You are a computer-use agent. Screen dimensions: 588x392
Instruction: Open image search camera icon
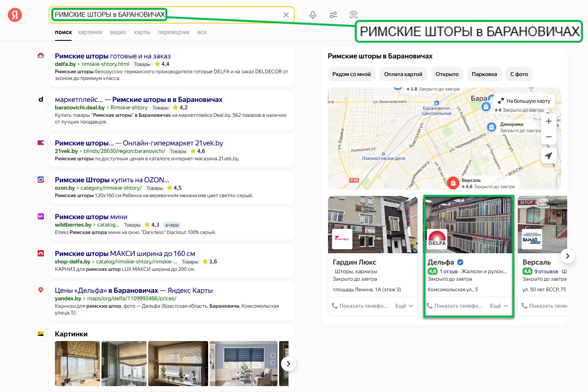click(x=354, y=15)
